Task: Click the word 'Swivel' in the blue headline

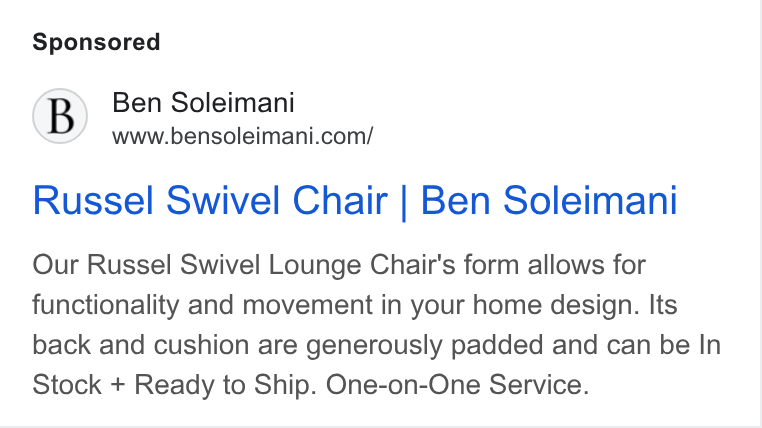Action: pos(223,200)
